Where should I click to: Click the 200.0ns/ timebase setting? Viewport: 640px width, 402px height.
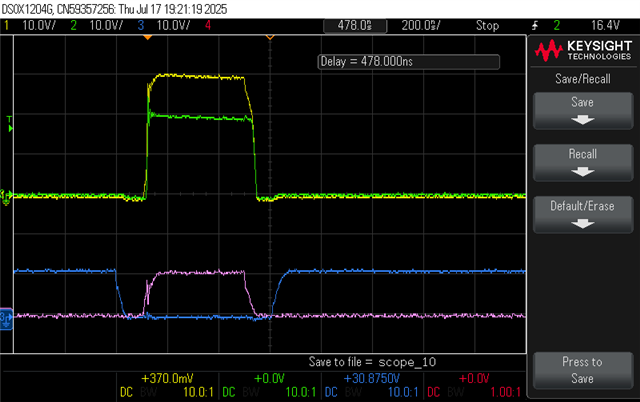421,26
